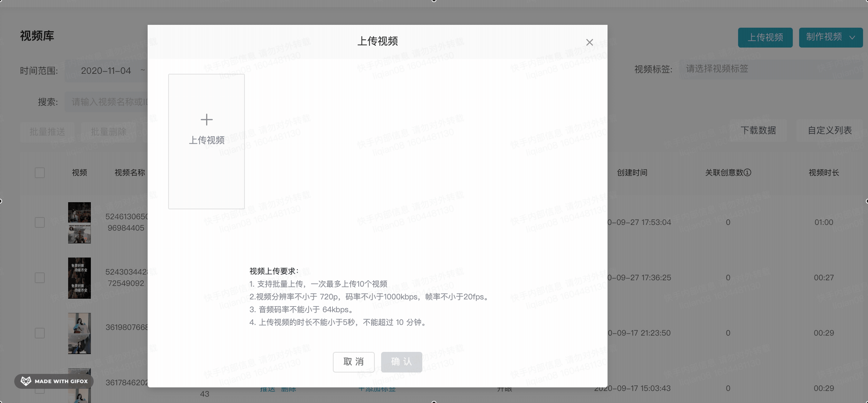Screen dimensions: 868x403
Task: Open the third video thumbnail in list
Action: (x=79, y=333)
